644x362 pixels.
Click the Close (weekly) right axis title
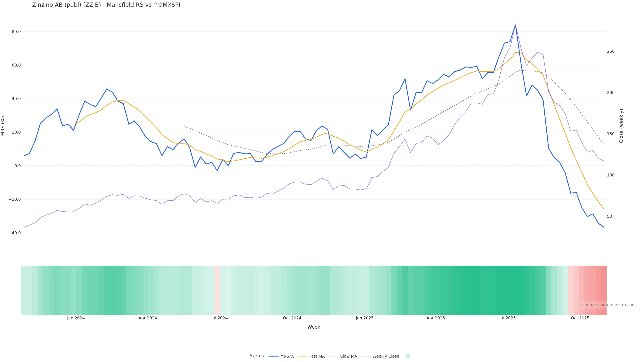click(621, 126)
